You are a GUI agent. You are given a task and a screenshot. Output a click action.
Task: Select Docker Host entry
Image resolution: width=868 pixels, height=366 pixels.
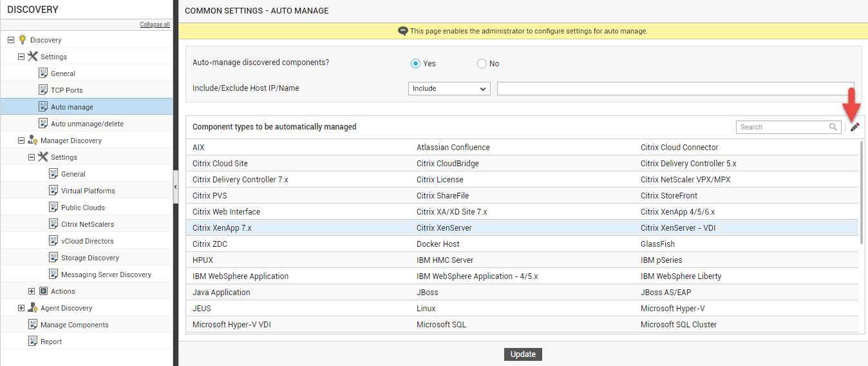point(438,244)
